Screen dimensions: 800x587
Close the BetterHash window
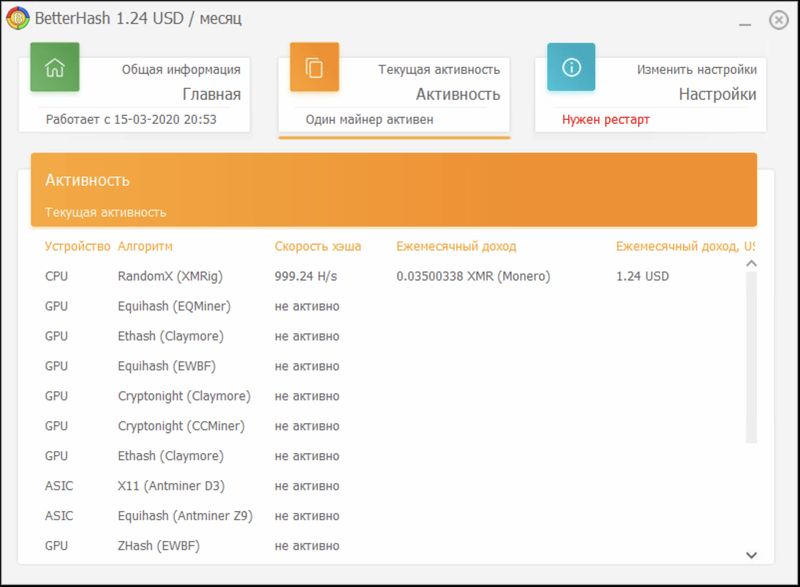(x=778, y=20)
